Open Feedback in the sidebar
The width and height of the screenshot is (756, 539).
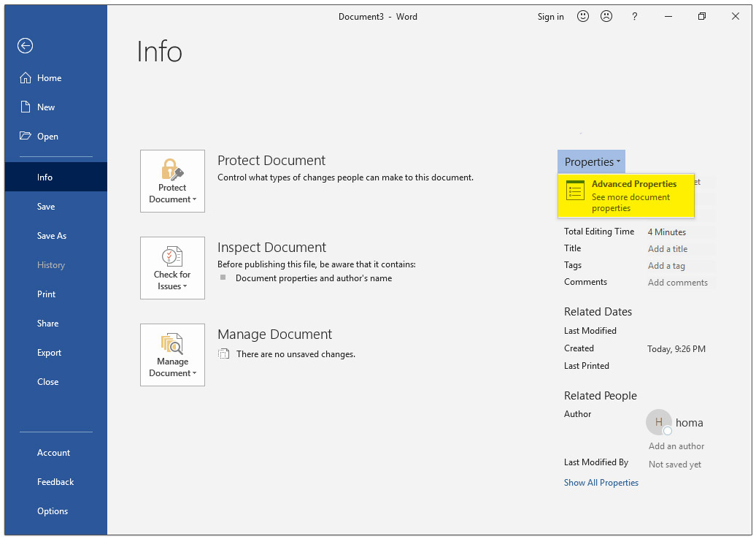coord(56,481)
